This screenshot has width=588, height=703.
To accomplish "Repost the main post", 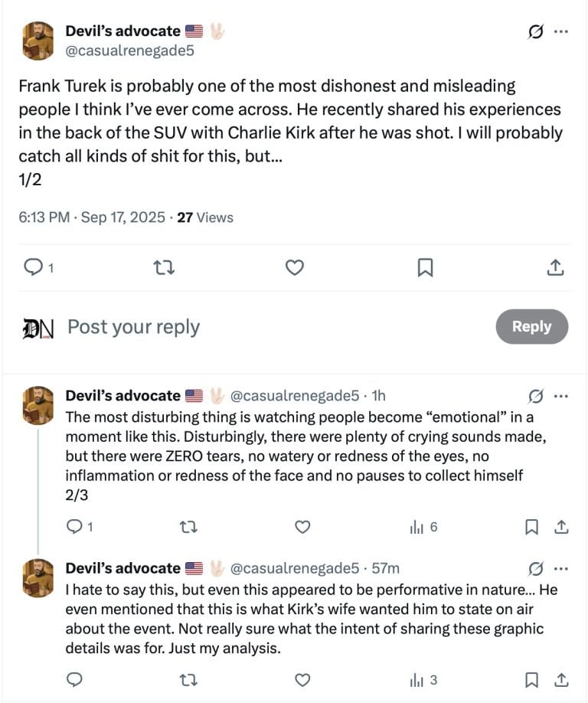I will 164,267.
